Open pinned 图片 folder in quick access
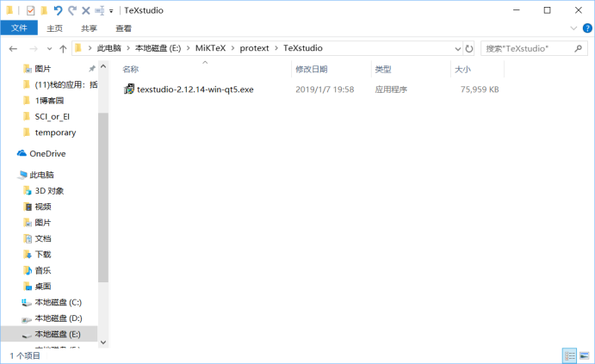 (42, 69)
